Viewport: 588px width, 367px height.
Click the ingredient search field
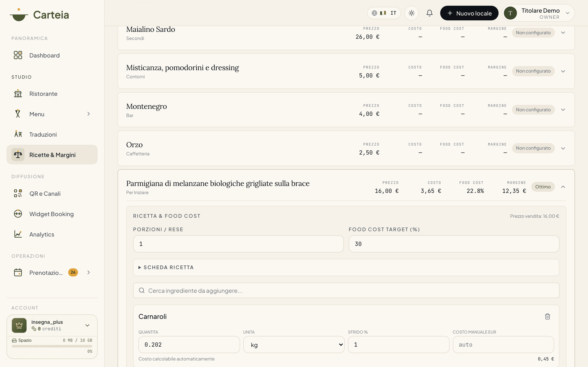346,291
